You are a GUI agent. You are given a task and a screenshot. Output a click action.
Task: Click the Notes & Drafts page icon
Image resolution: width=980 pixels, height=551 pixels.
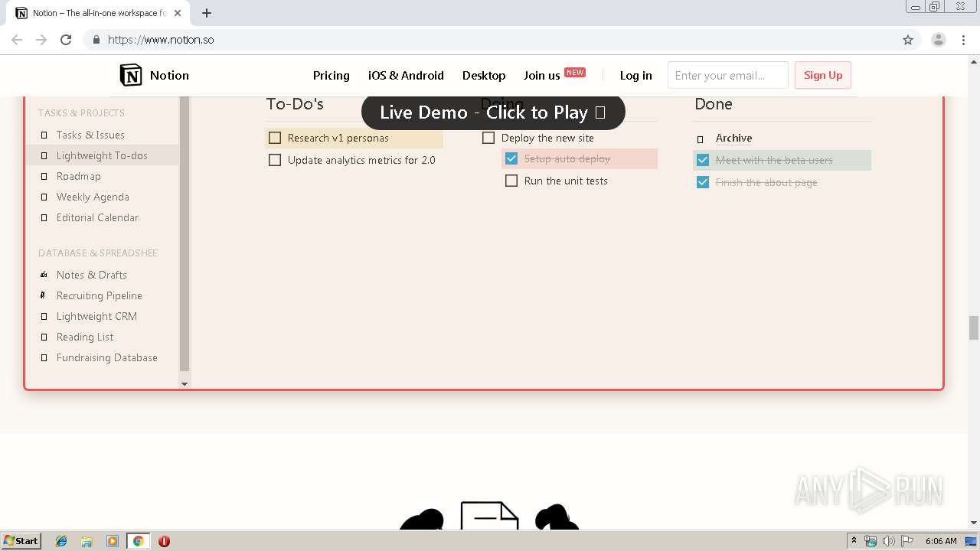pyautogui.click(x=44, y=275)
